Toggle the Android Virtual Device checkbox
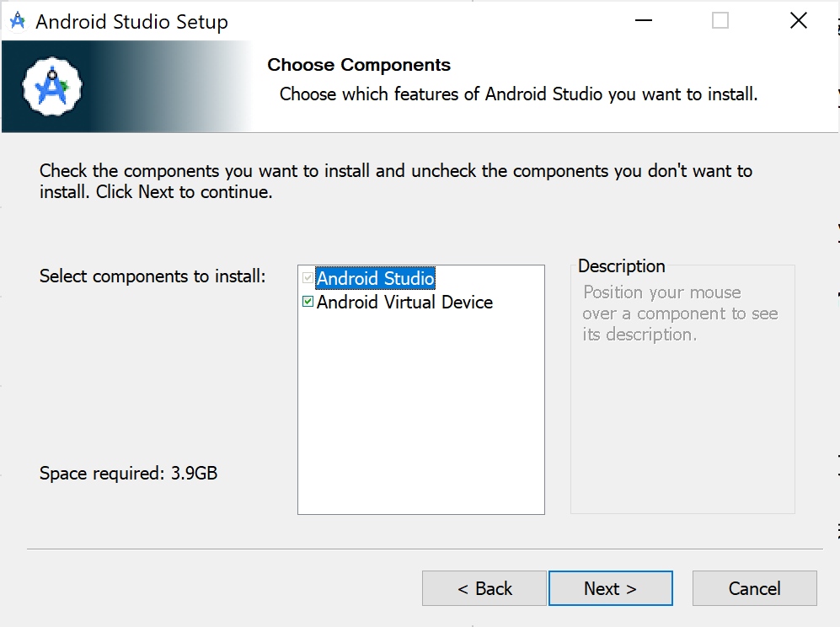The height and width of the screenshot is (627, 840). tap(308, 302)
